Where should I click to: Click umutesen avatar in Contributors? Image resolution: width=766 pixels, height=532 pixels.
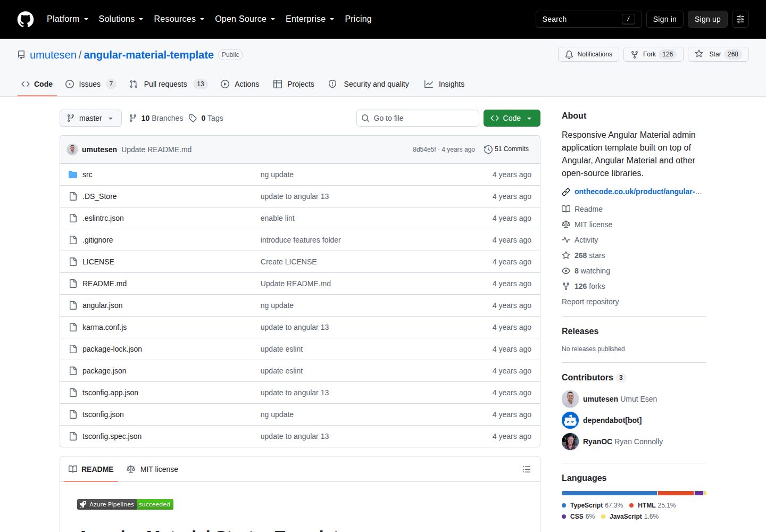[570, 399]
